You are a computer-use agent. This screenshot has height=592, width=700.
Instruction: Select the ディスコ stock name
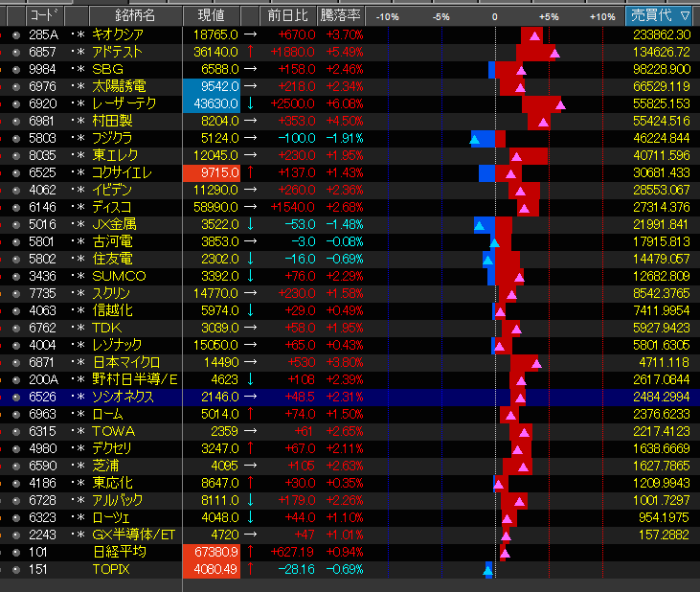pos(112,207)
